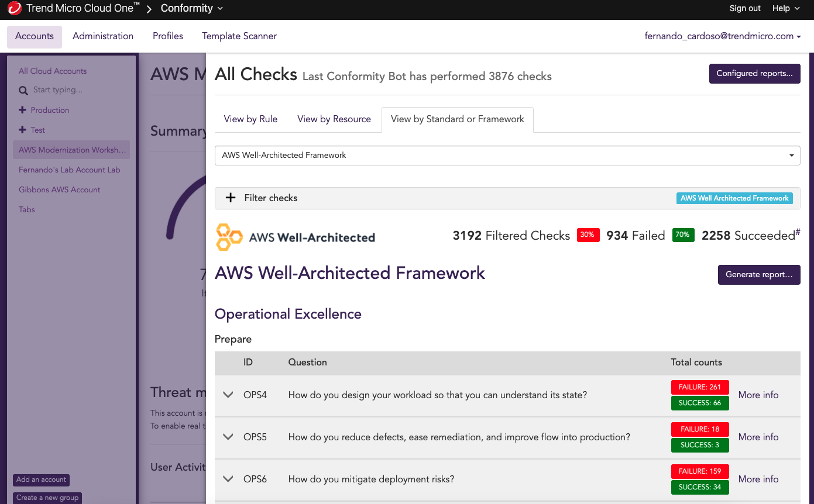
Task: Click the Sign out link
Action: 745,8
